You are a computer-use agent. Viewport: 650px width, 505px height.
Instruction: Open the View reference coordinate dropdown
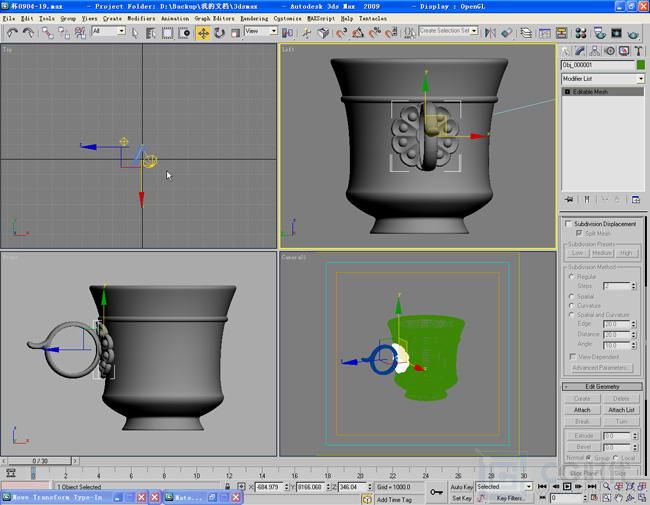(261, 31)
